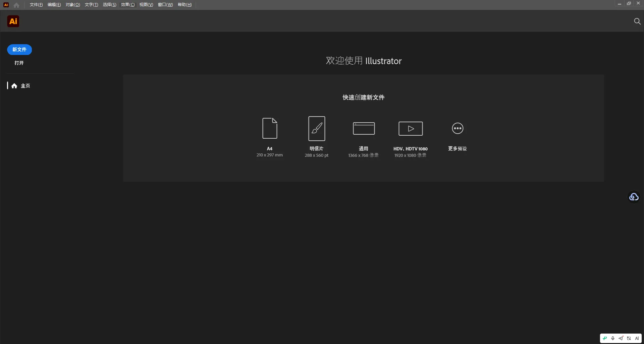Click the Ai assistant icon in floating toolbar
Viewport: 644px width, 344px height.
637,338
